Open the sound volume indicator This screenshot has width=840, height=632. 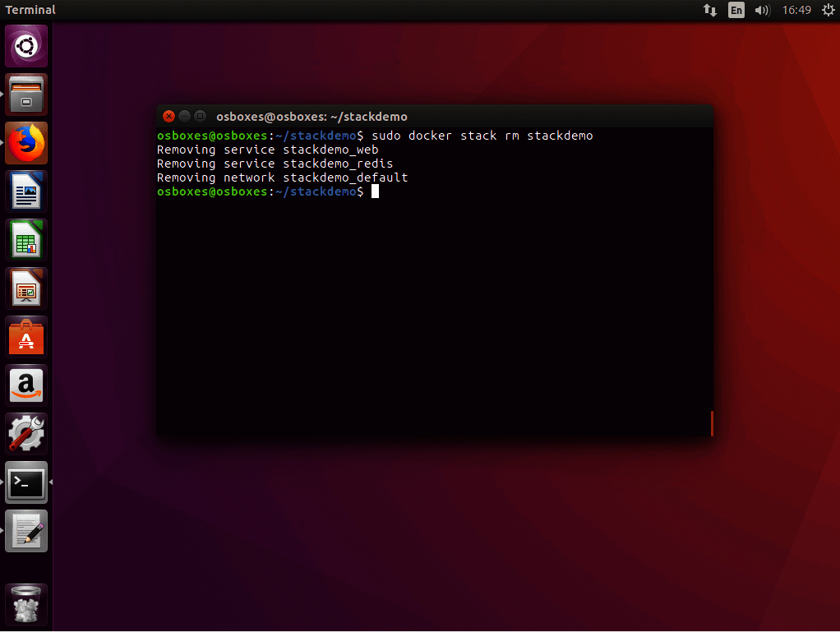coord(762,10)
